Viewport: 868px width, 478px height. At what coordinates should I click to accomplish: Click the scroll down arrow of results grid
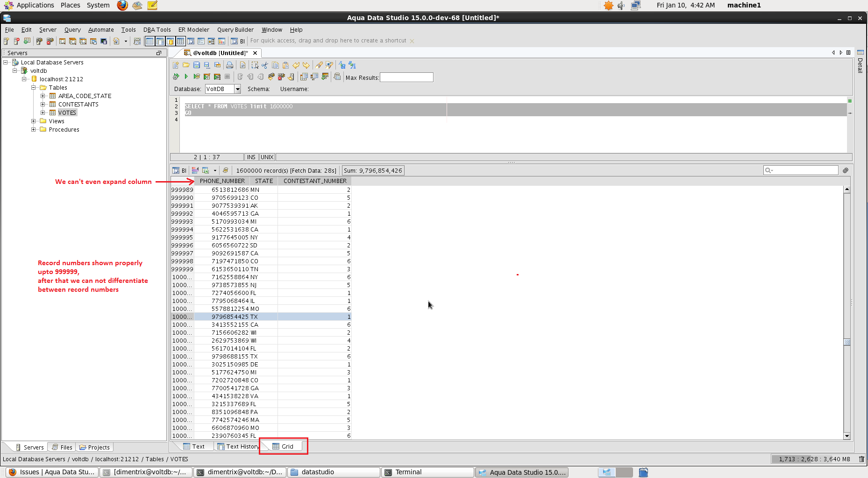(x=847, y=436)
